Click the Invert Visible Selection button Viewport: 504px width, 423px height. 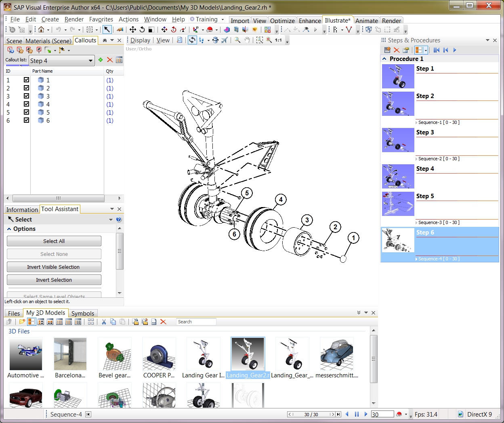[x=54, y=267]
